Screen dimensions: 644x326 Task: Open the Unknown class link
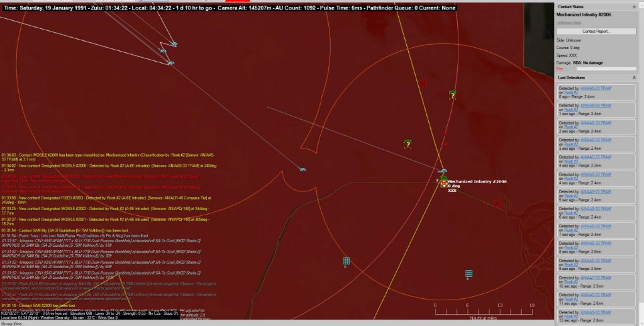click(569, 23)
